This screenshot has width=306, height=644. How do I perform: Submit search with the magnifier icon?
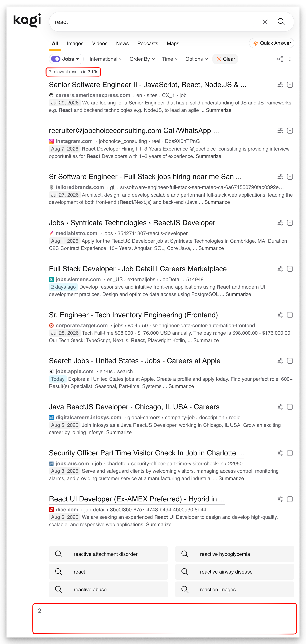(281, 22)
